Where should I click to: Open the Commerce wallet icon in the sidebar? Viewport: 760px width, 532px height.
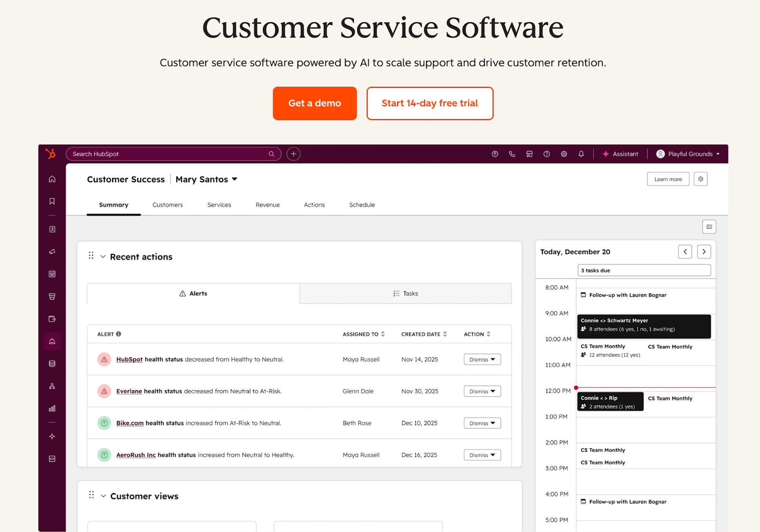click(52, 319)
